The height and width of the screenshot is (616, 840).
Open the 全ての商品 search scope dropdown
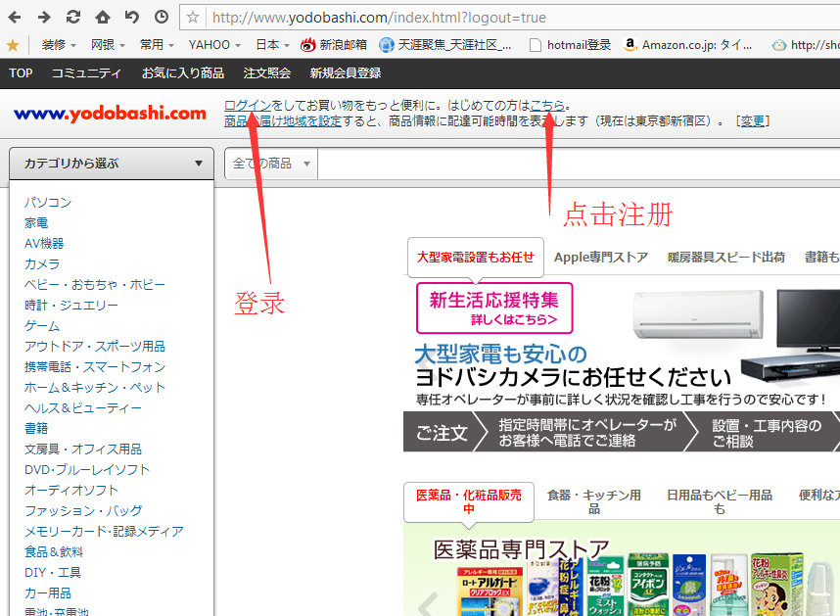coord(271,164)
